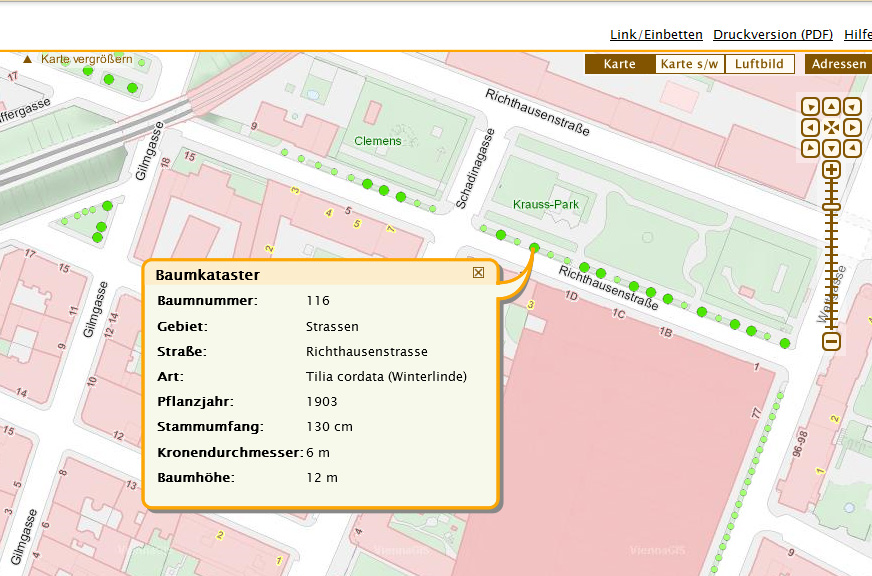Screen dimensions: 872x576
Task: Pan the map east with right arrow
Action: (853, 128)
